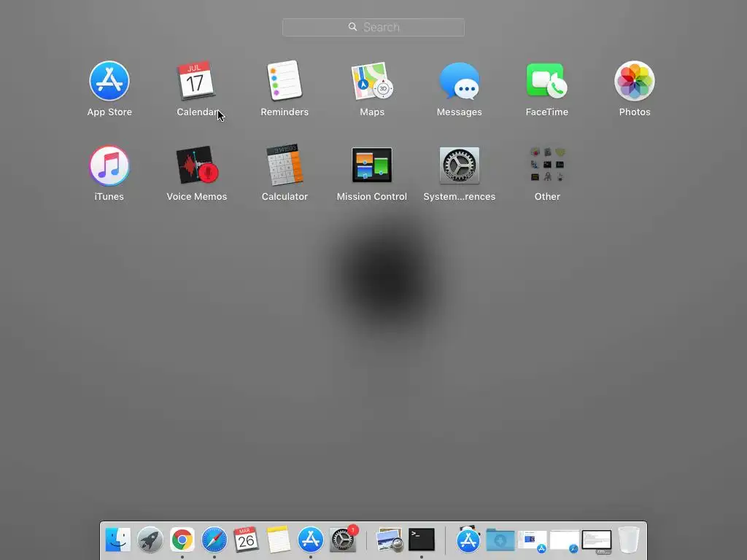
Task: Launch the Maps app
Action: (x=371, y=81)
